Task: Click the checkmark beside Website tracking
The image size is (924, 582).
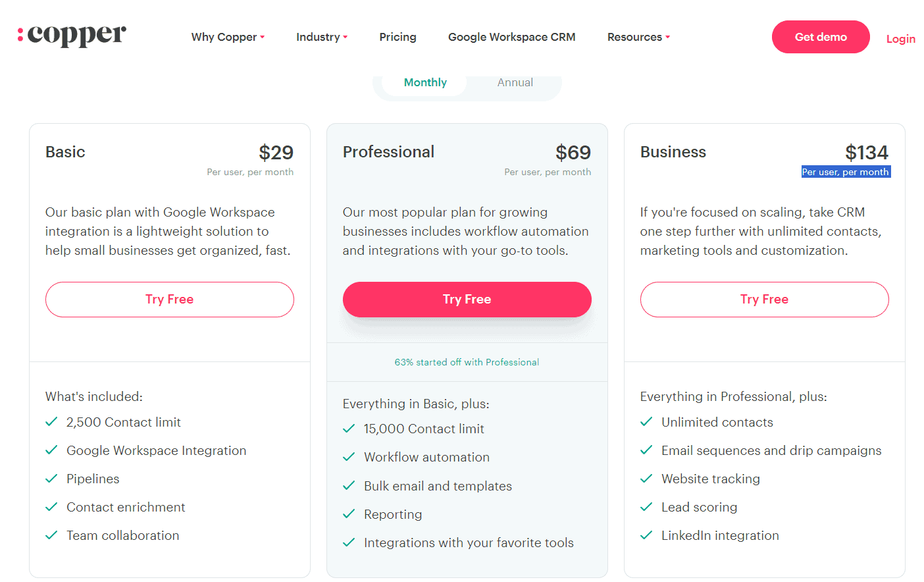Action: (646, 479)
